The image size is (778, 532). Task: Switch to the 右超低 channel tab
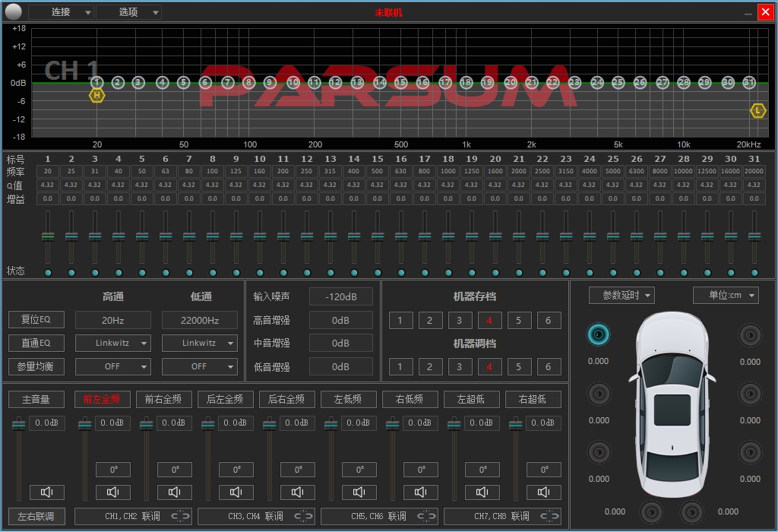pos(533,399)
